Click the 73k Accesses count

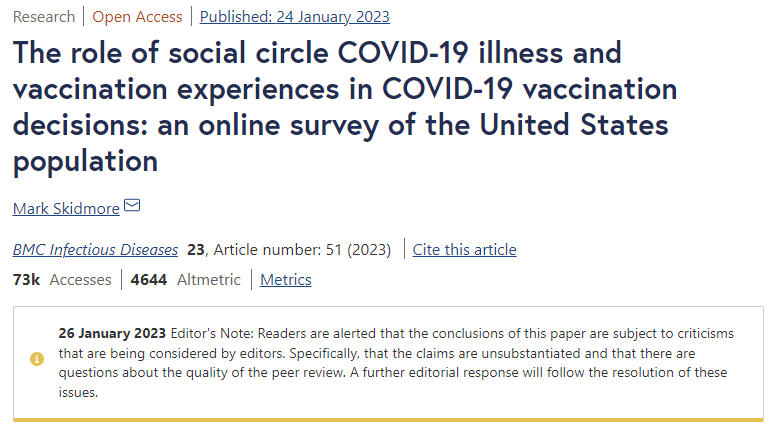tap(26, 279)
